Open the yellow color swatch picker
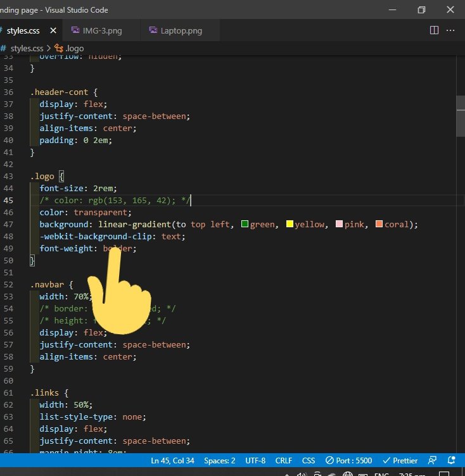 (290, 224)
